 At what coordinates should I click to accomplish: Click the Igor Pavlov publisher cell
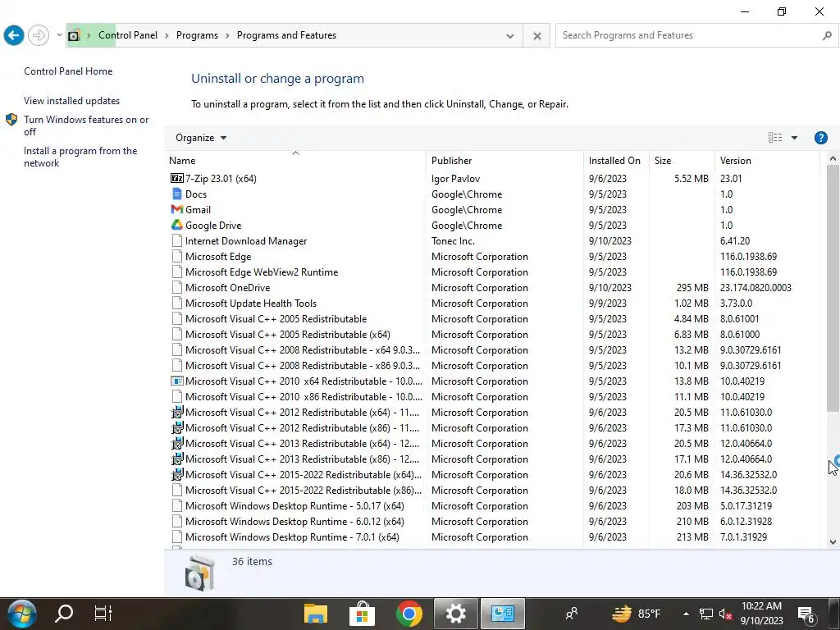[x=455, y=178]
